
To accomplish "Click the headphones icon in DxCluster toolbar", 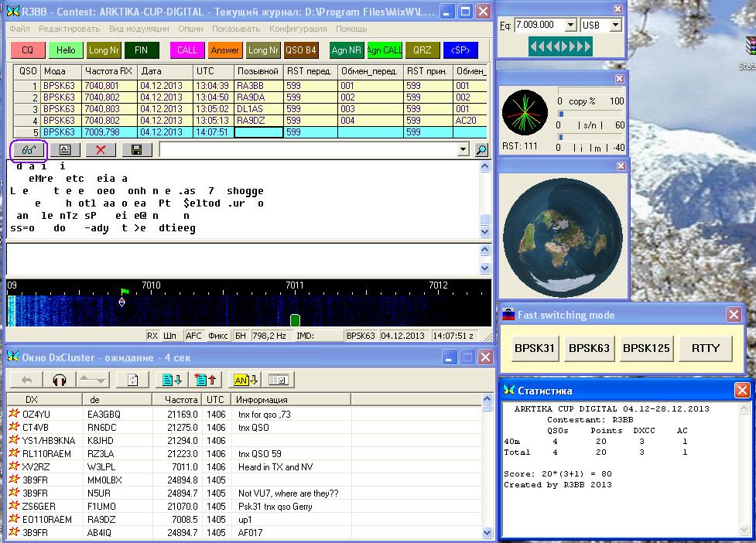I will (x=60, y=380).
